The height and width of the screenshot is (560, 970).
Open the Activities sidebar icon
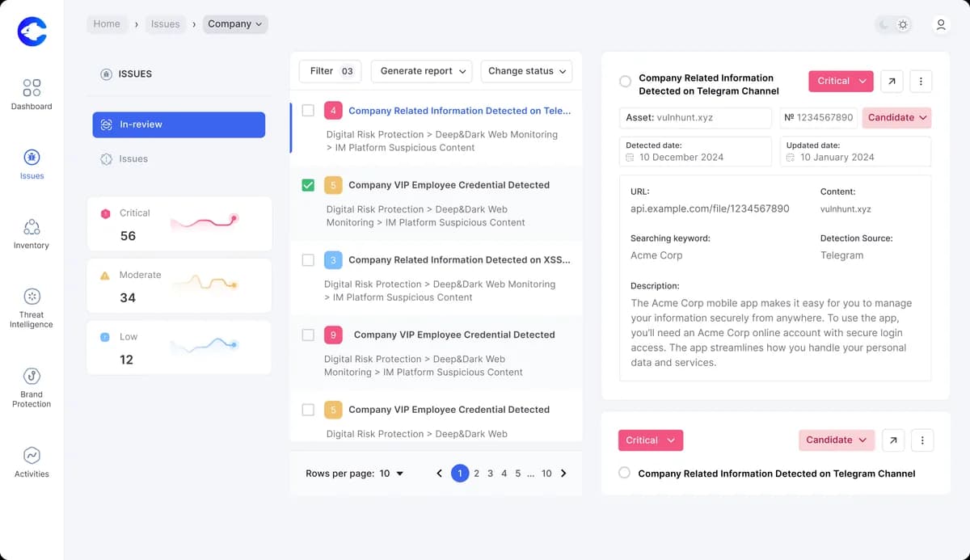32,455
